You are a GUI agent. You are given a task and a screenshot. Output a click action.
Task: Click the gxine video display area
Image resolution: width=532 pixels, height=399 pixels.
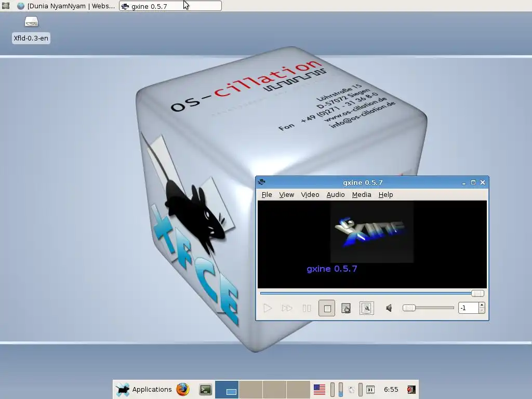[x=372, y=244]
